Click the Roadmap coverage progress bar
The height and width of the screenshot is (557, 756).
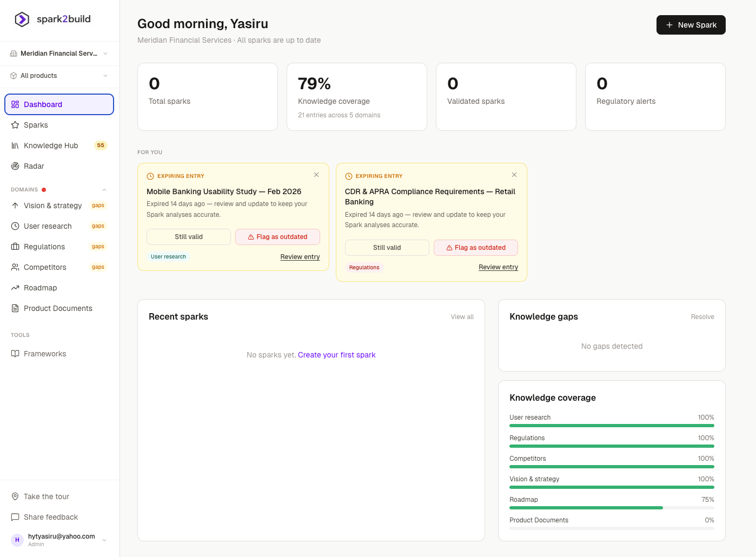pyautogui.click(x=612, y=508)
